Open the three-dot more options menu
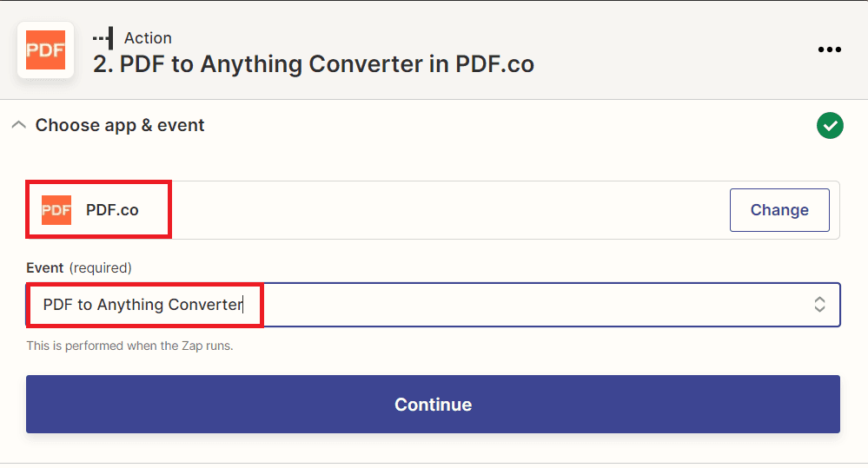 click(830, 49)
